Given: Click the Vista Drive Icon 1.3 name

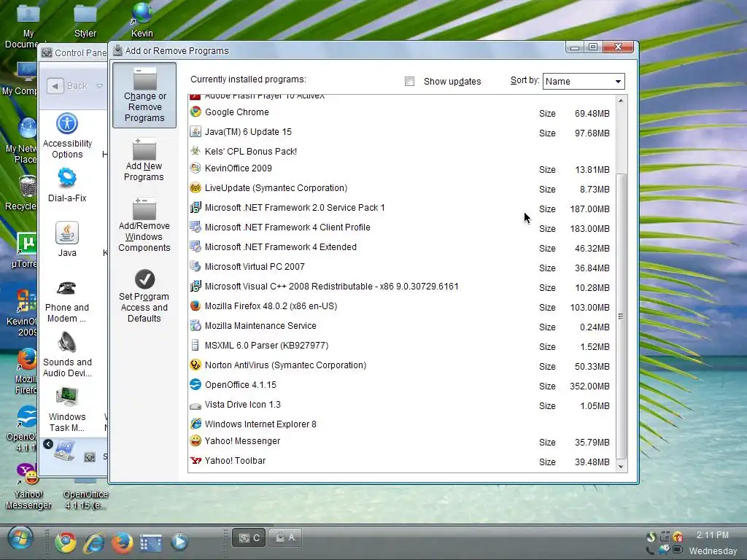Looking at the screenshot, I should click(x=242, y=404).
